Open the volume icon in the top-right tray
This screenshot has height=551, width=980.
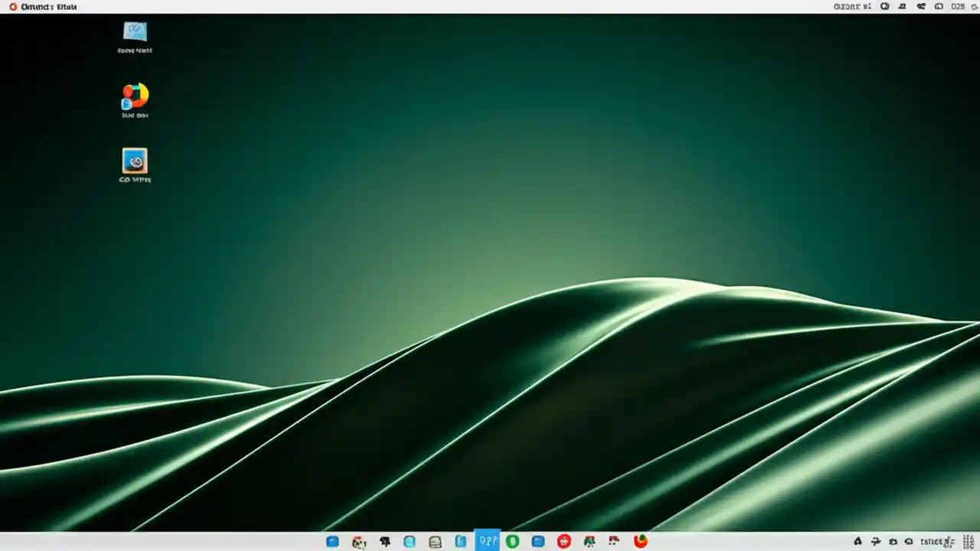tap(884, 6)
